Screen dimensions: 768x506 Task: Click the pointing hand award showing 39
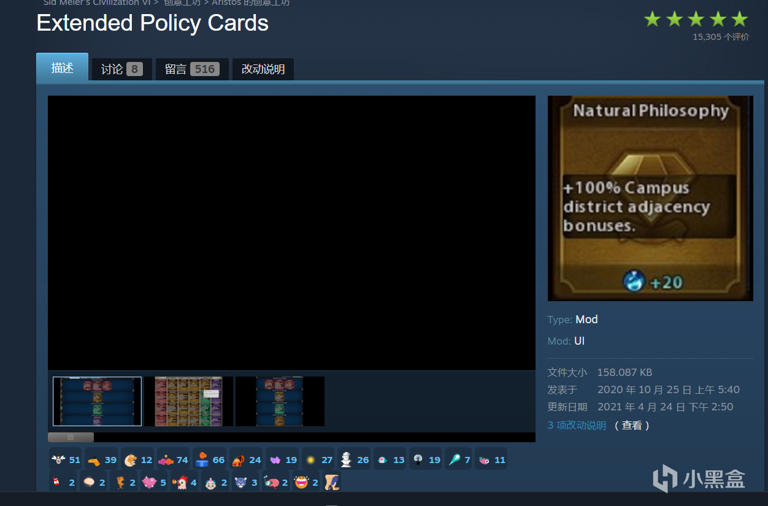click(94, 460)
